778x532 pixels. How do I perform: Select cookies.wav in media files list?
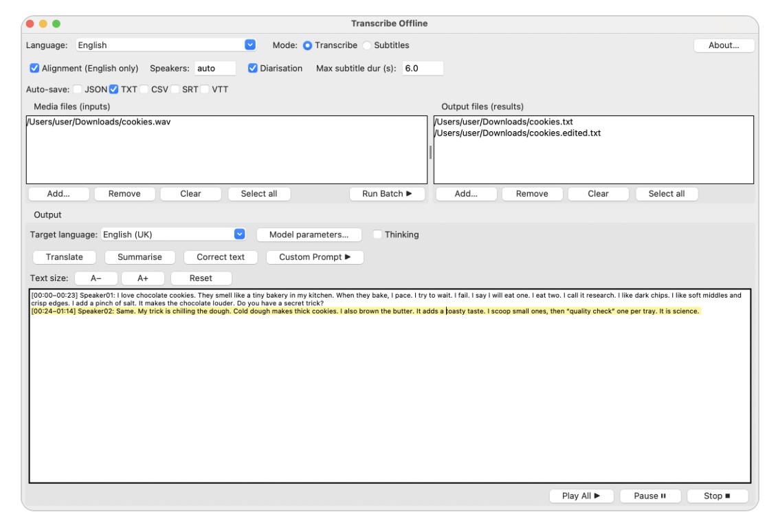coord(99,122)
